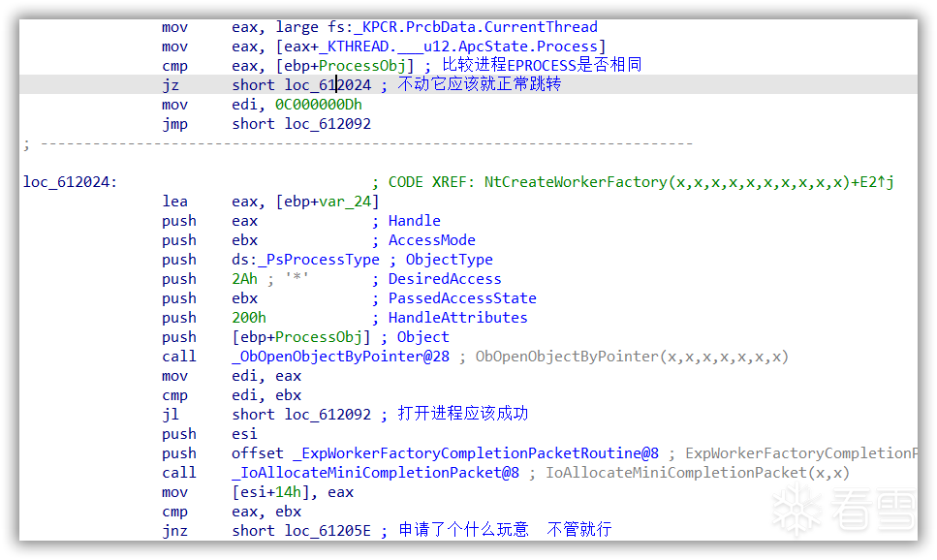Select the 200h immediate value
This screenshot has height=560, width=937.
pos(249,318)
